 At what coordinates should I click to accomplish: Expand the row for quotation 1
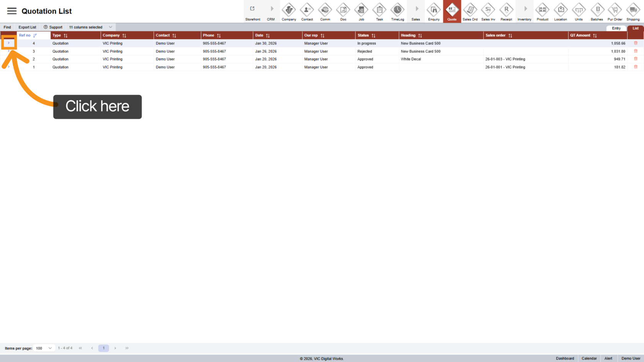(9, 67)
